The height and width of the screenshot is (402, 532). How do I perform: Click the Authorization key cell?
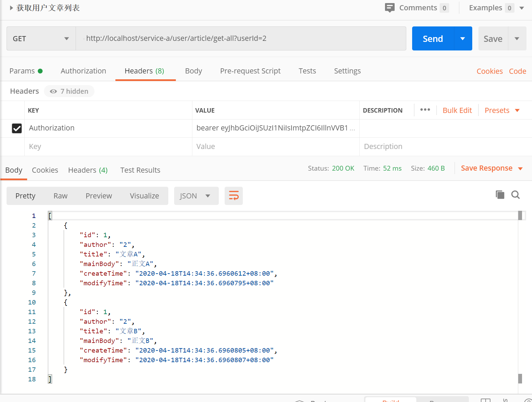108,128
